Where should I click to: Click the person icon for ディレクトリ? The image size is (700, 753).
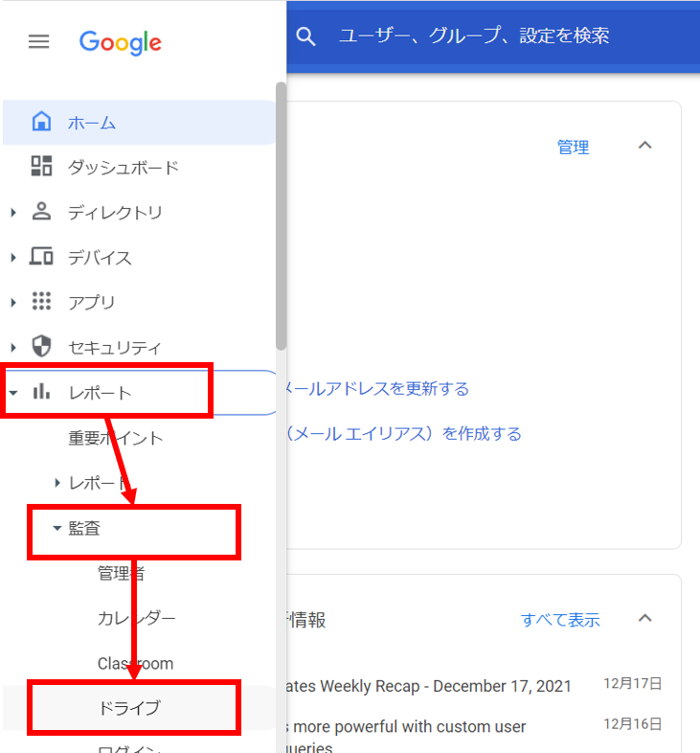(41, 211)
